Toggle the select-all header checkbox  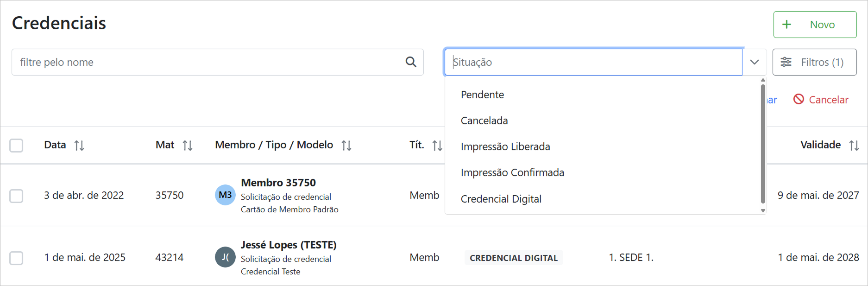click(16, 146)
